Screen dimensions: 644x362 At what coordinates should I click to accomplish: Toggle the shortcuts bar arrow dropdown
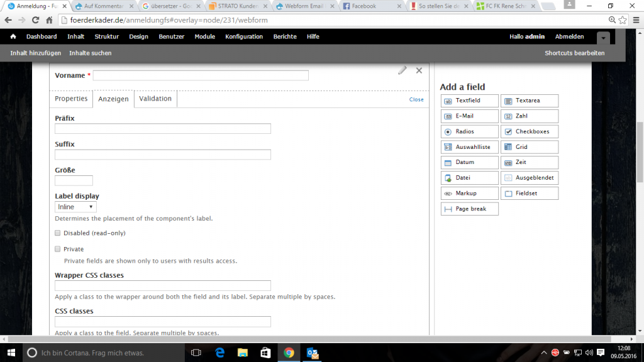[603, 37]
